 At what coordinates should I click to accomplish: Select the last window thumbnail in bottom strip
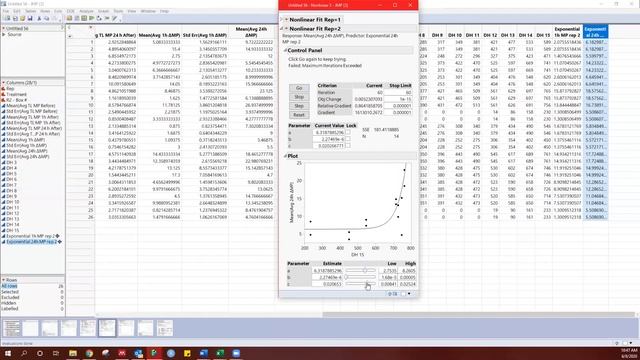pos(165,328)
